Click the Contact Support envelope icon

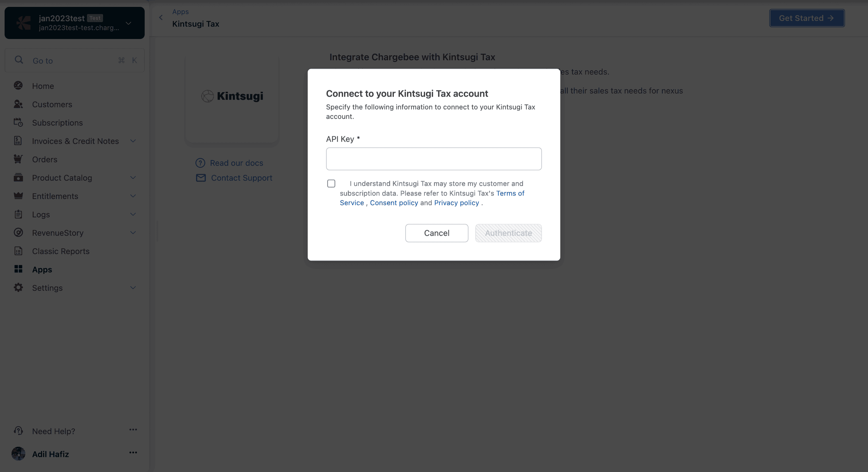point(200,178)
